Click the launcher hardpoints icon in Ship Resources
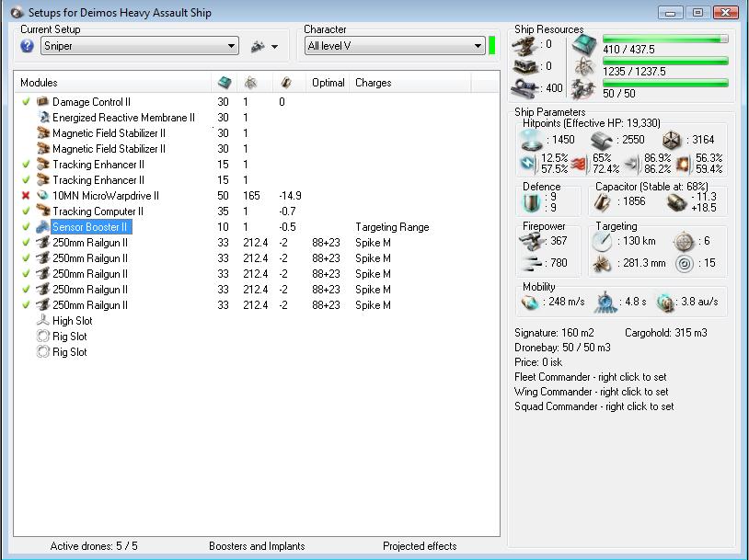Screen dimensions: 749x560 click(524, 66)
